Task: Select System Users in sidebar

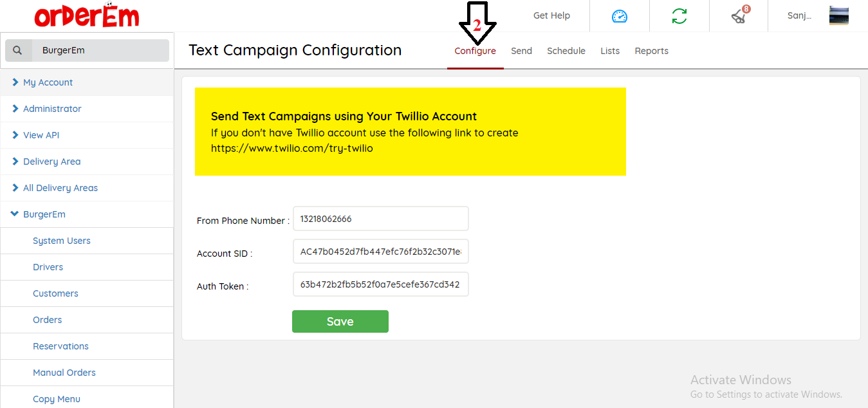Action: (x=62, y=241)
